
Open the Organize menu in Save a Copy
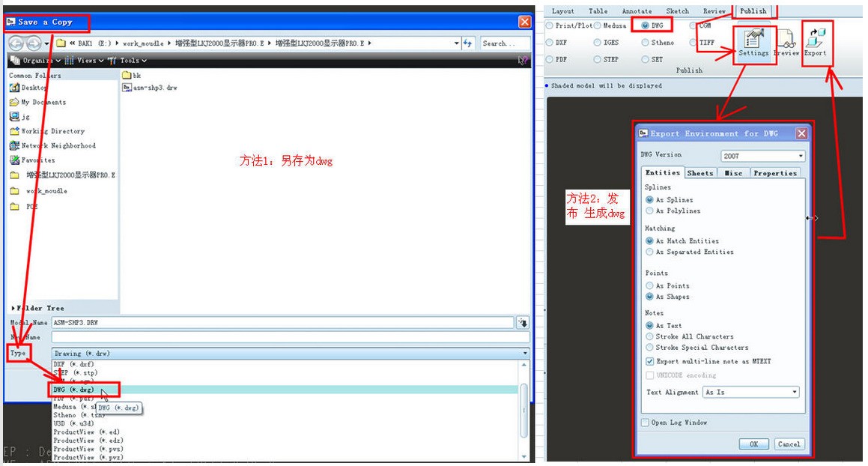[35, 61]
